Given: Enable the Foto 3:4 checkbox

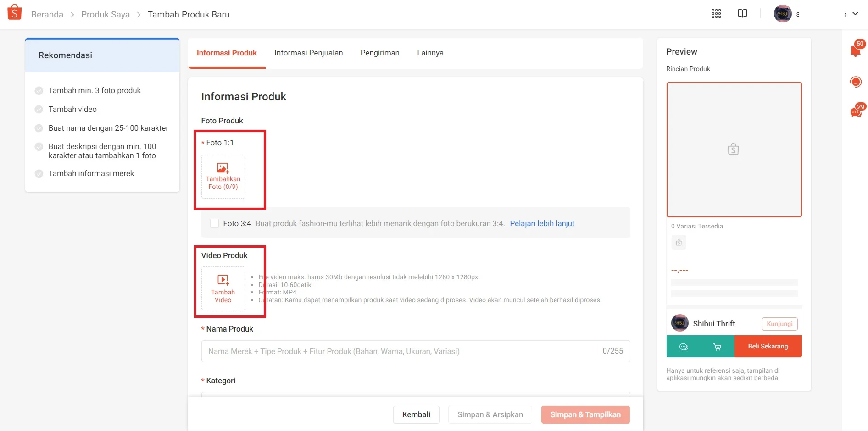Looking at the screenshot, I should [x=214, y=223].
